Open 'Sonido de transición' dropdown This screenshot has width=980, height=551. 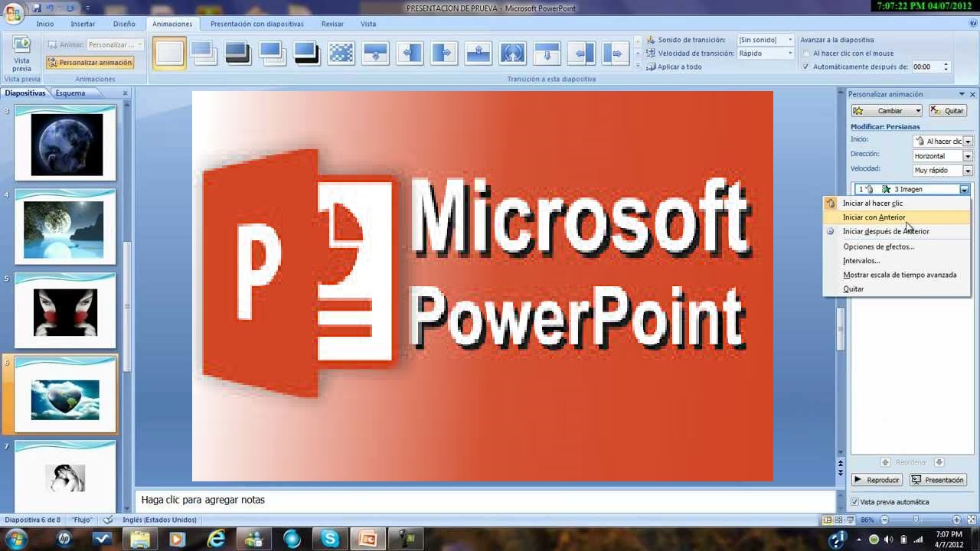pos(790,40)
